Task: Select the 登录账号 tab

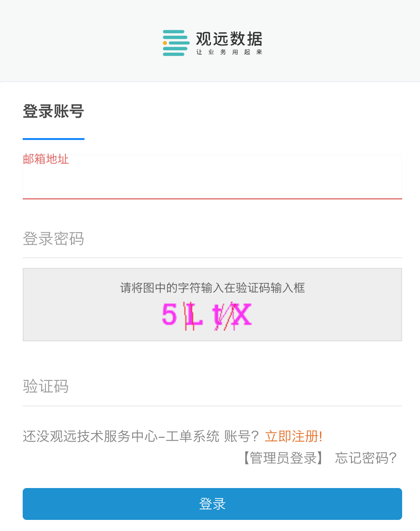Action: pos(53,112)
